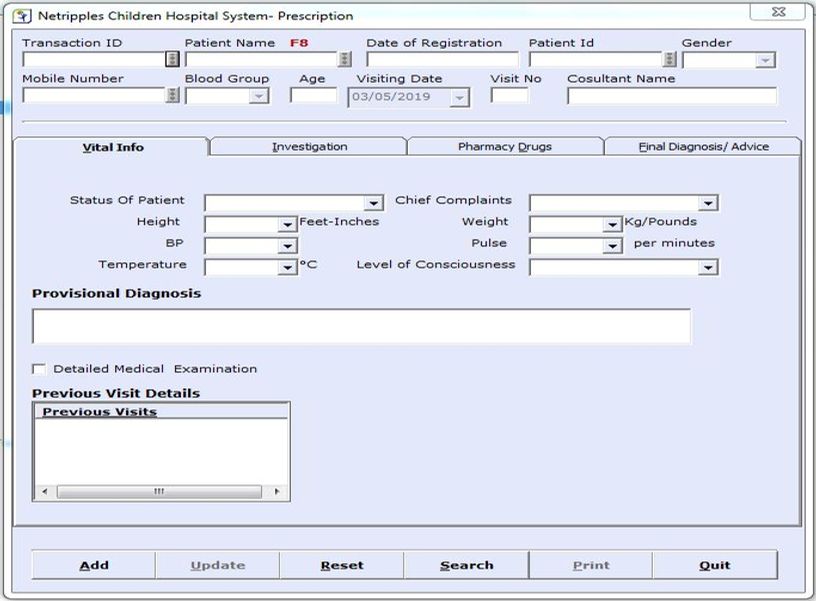816x601 pixels.
Task: Click the Transaction ID input field
Action: [94, 59]
